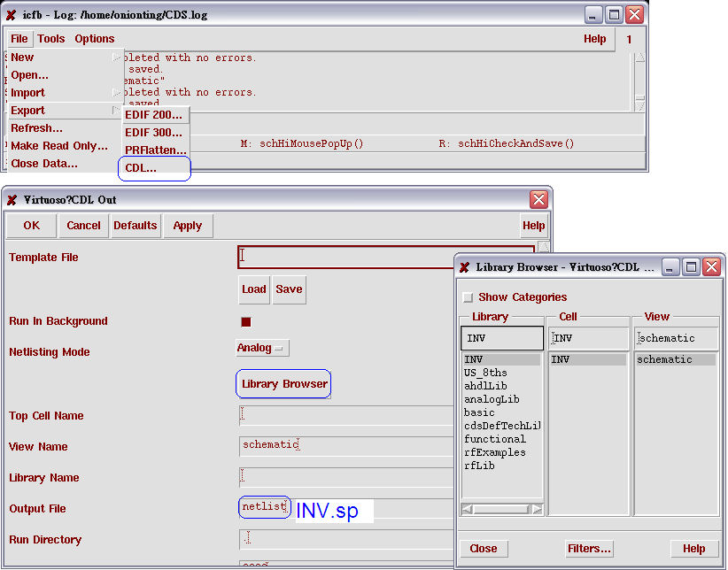Click the icfb log scroll up arrow
This screenshot has height=570, width=728.
point(639,58)
